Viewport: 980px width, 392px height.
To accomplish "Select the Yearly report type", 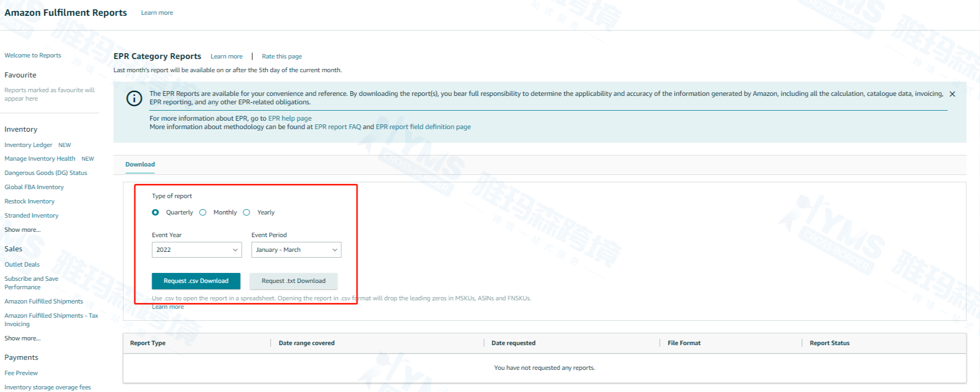I will [x=246, y=212].
